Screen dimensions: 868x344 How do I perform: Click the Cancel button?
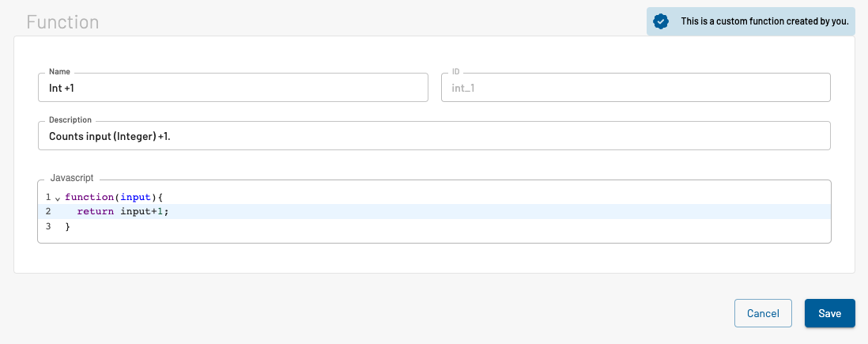click(763, 313)
